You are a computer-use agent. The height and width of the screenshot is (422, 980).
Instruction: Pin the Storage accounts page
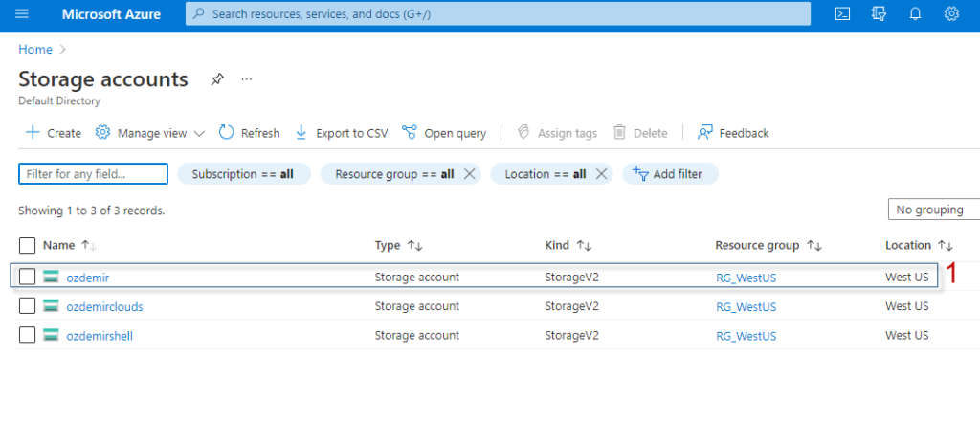click(217, 79)
